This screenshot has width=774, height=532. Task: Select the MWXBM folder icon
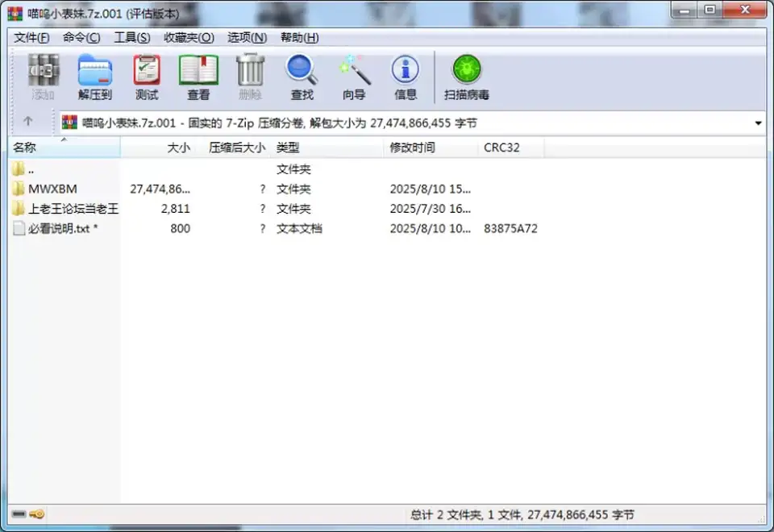(x=19, y=189)
